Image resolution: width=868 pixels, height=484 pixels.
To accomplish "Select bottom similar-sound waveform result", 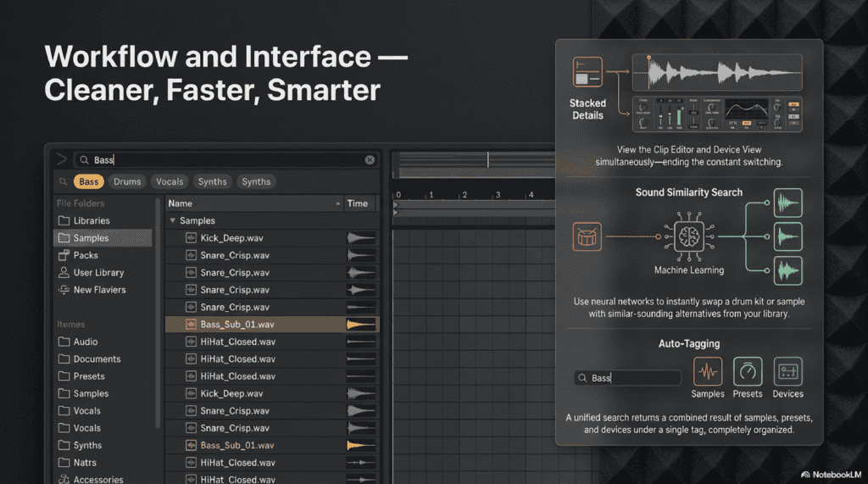I will click(787, 270).
